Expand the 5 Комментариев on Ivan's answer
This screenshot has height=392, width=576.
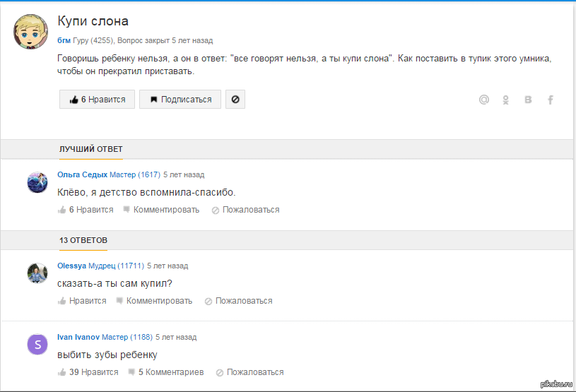coord(166,372)
